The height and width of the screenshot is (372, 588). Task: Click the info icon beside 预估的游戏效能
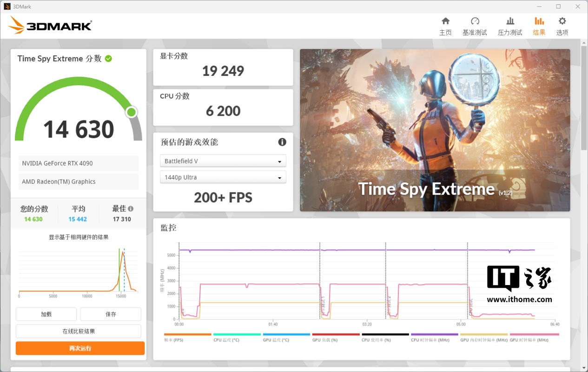282,142
